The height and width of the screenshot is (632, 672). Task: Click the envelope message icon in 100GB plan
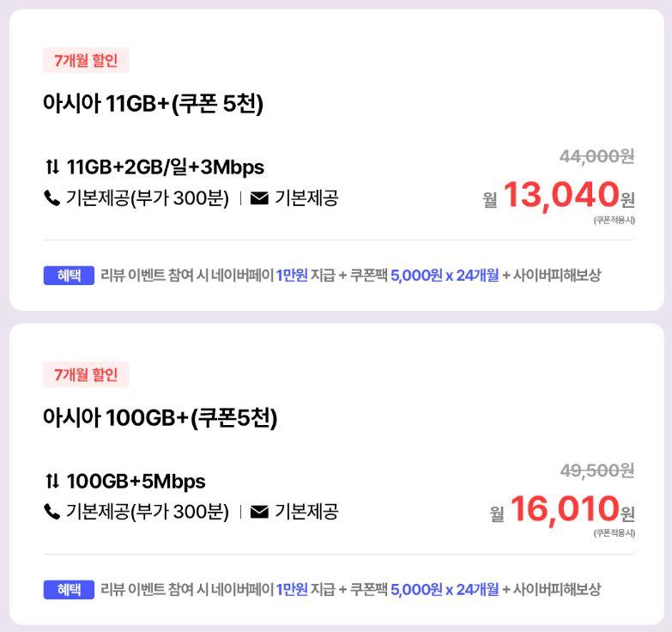[x=259, y=513]
